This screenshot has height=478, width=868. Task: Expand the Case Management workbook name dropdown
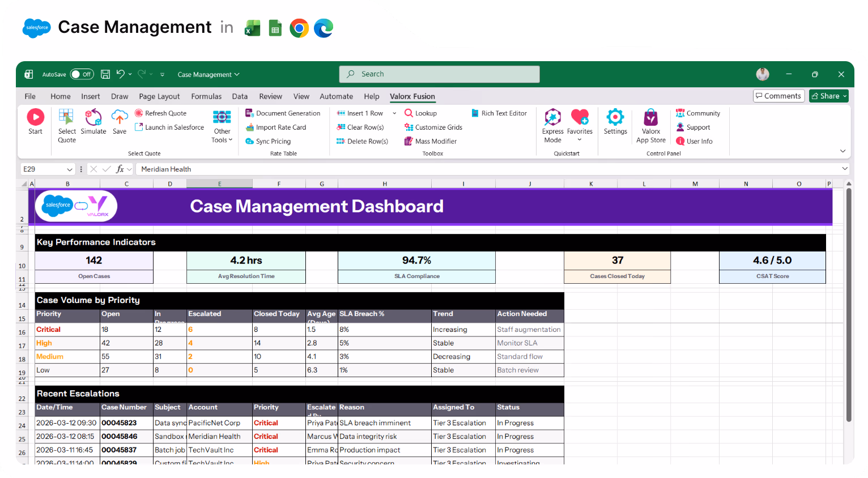coord(237,74)
